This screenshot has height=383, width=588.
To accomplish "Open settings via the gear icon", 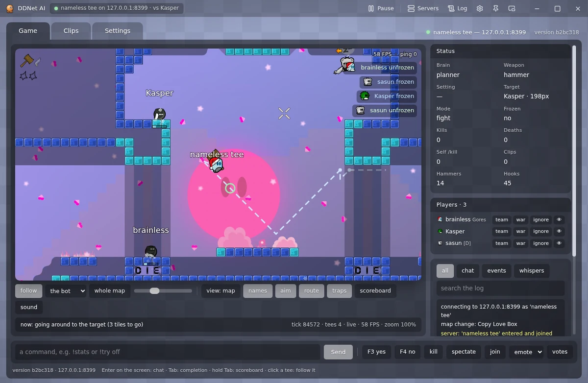I will pyautogui.click(x=480, y=8).
